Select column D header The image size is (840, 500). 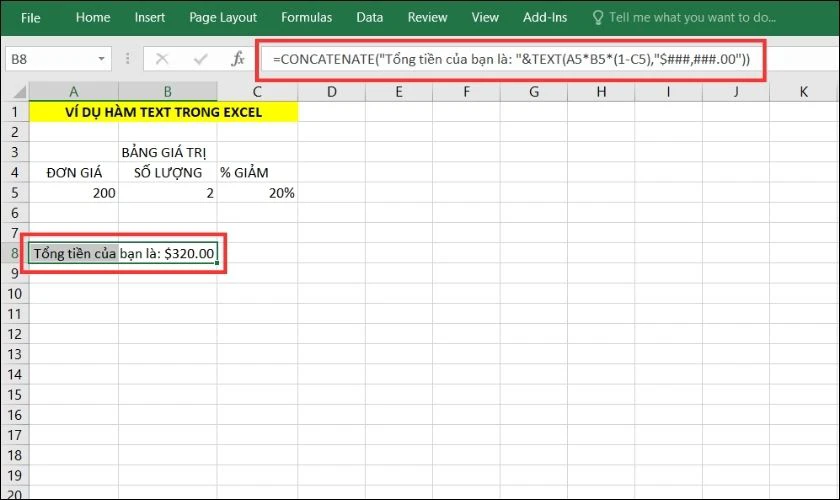tap(332, 92)
